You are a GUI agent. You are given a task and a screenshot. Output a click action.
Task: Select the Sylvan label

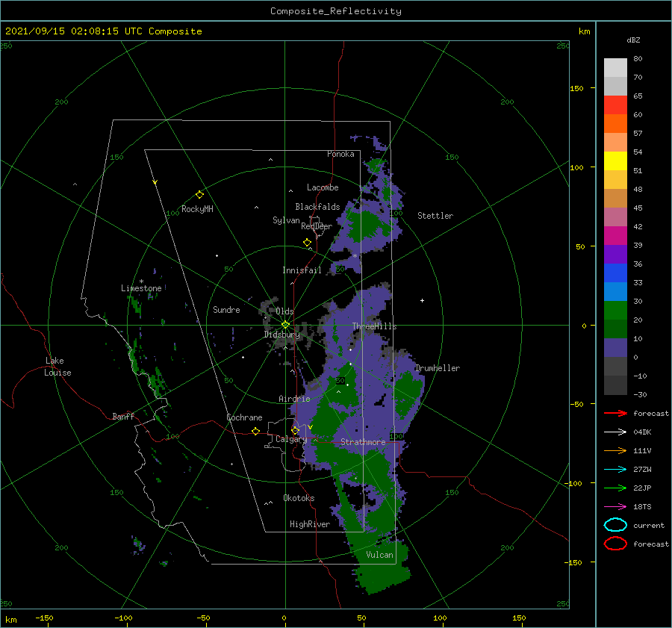tap(286, 221)
